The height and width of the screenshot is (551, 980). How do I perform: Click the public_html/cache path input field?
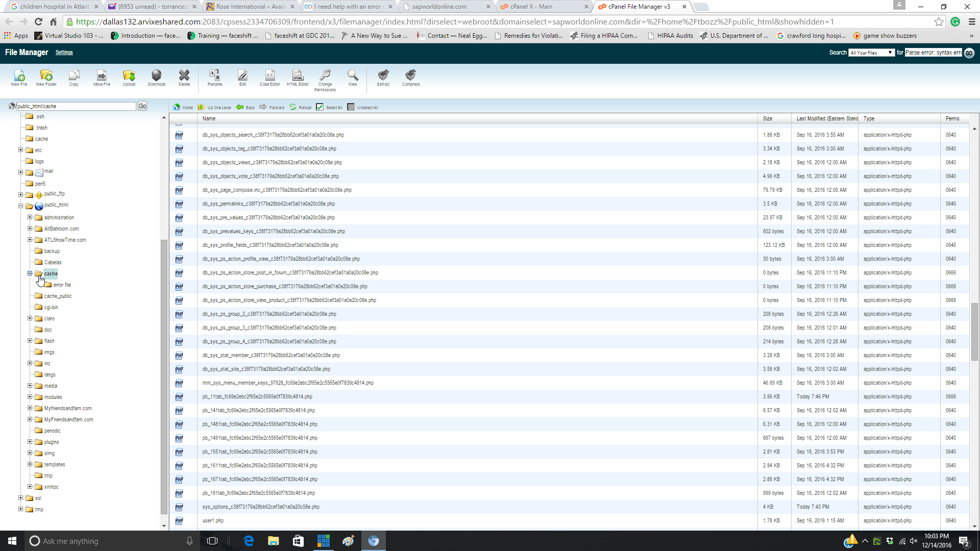pos(77,106)
